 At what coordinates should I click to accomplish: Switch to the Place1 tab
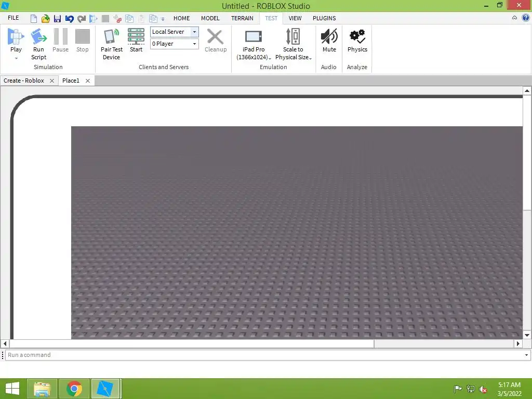71,81
